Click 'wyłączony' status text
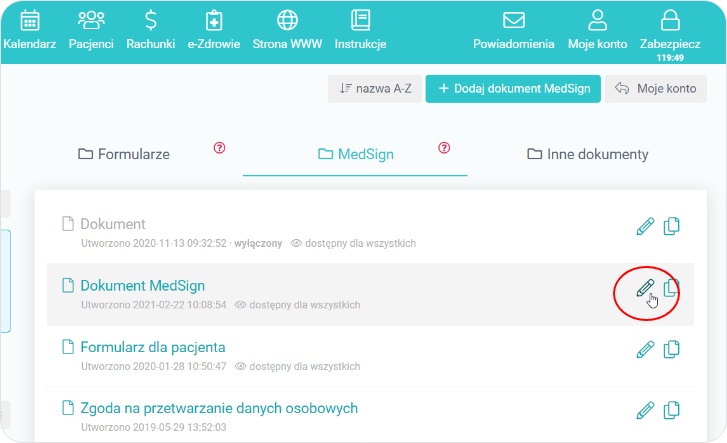Viewport: 727px width, 443px height. click(x=258, y=244)
